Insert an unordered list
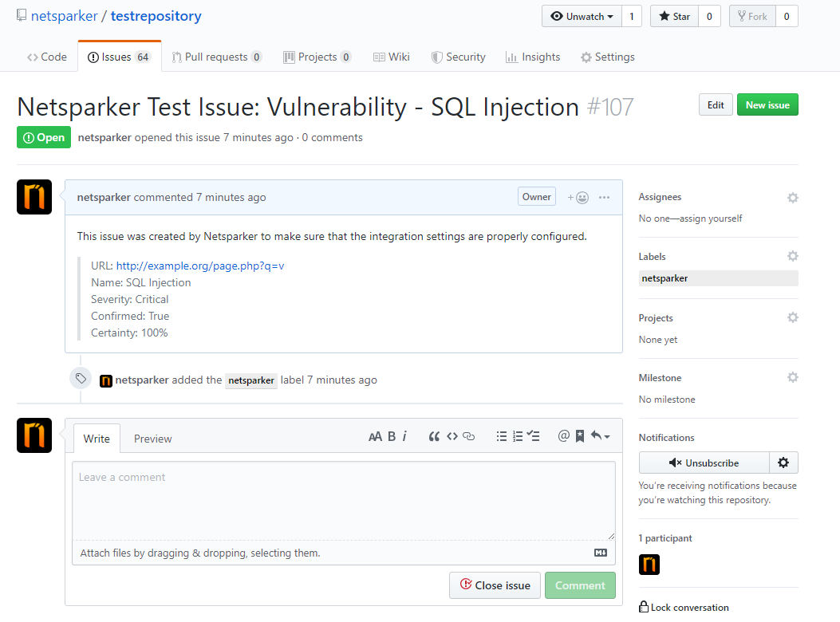This screenshot has height=622, width=840. click(502, 436)
